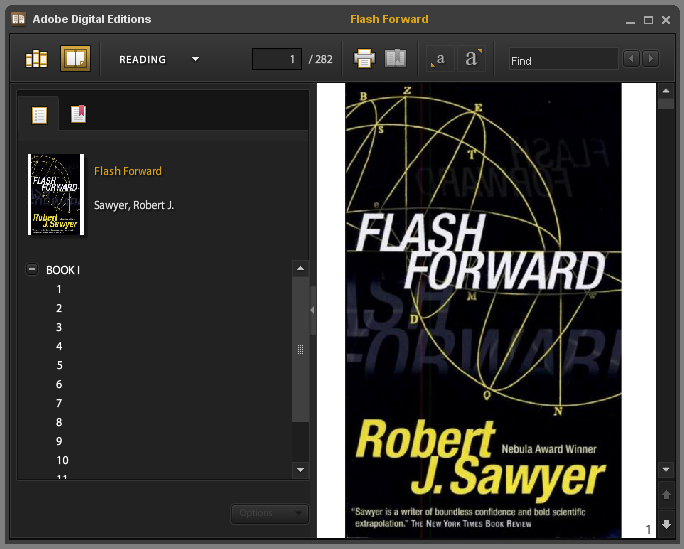
Task: Click contents list scroll down arrow
Action: pos(301,470)
